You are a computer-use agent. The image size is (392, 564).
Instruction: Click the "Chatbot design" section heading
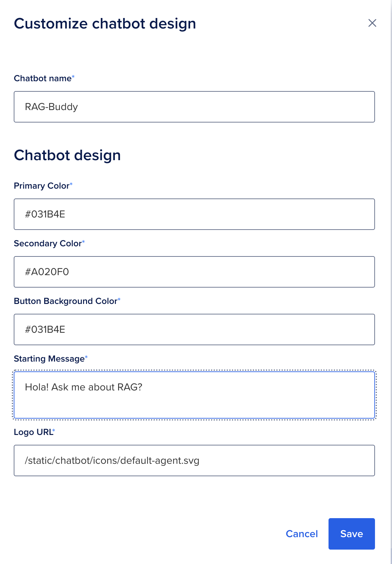(67, 155)
